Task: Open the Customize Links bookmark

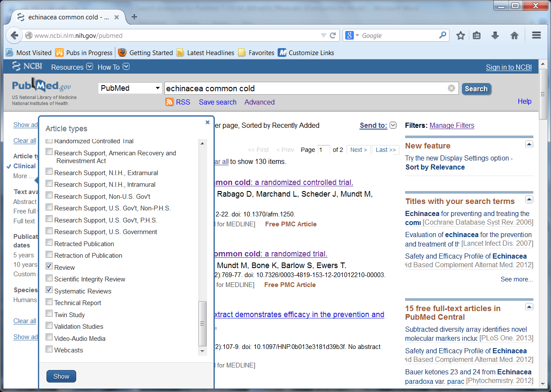Action: tap(306, 52)
